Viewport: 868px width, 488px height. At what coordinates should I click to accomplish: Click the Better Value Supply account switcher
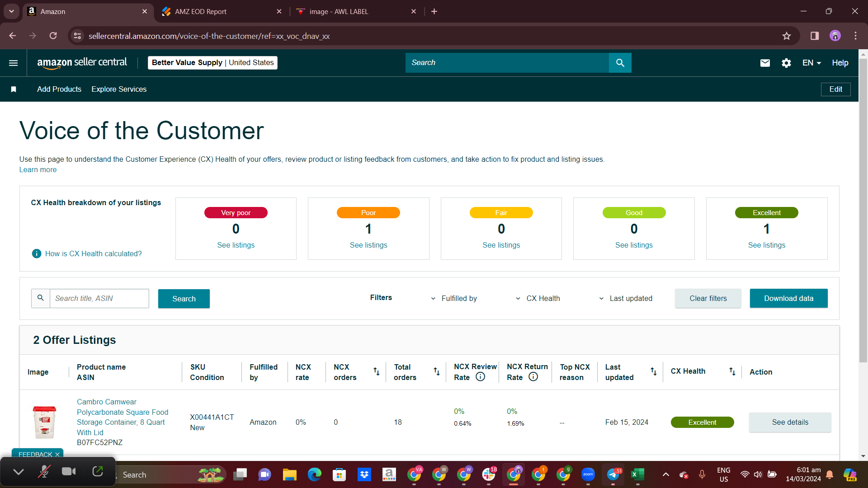point(212,63)
